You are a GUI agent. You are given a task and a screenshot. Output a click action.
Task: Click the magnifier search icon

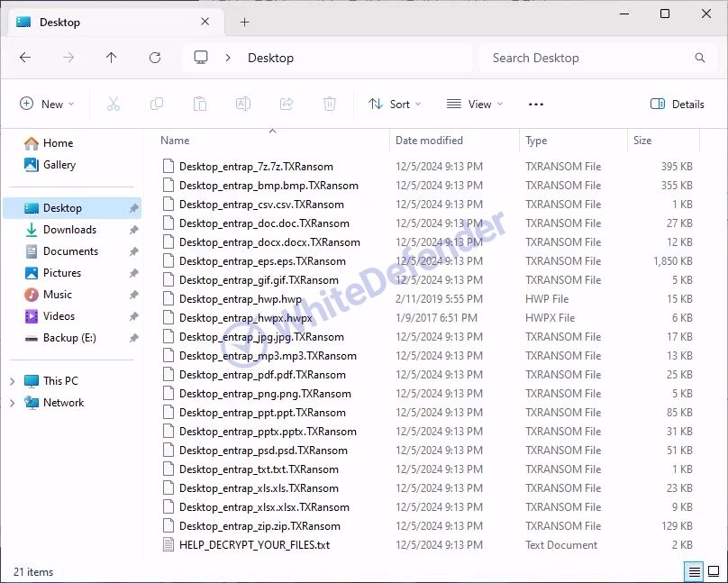[x=700, y=58]
